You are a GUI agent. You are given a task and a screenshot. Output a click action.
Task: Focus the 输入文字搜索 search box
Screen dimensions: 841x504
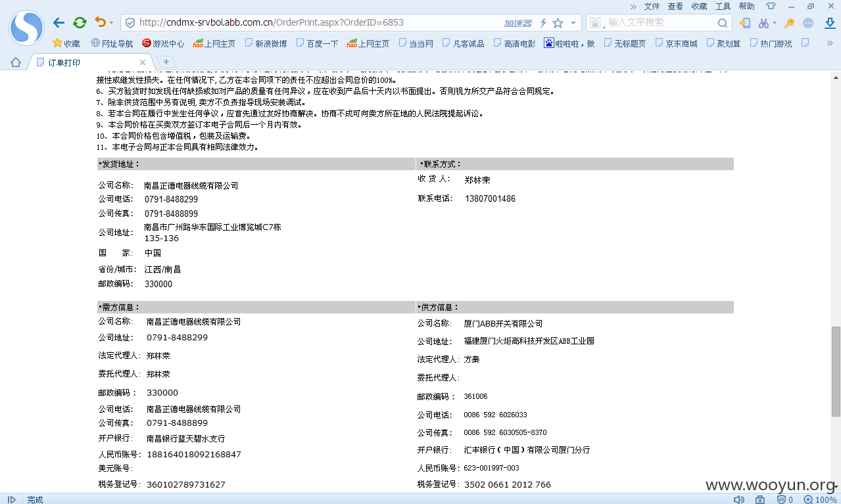click(660, 22)
